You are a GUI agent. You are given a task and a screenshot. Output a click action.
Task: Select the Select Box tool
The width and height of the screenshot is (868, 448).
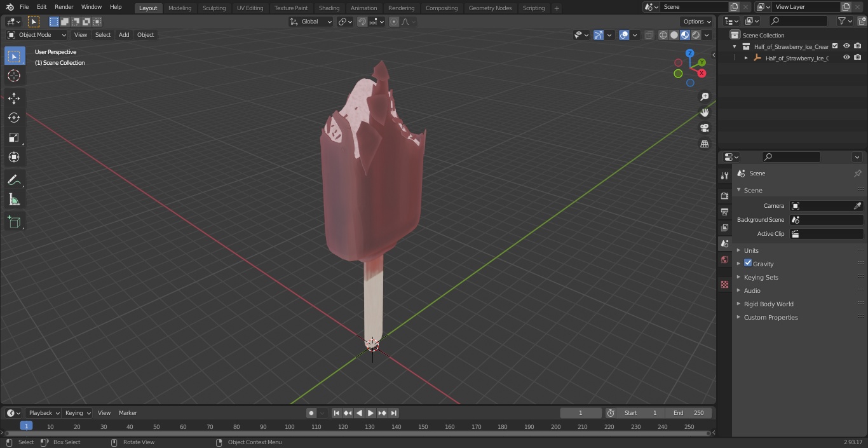point(14,56)
